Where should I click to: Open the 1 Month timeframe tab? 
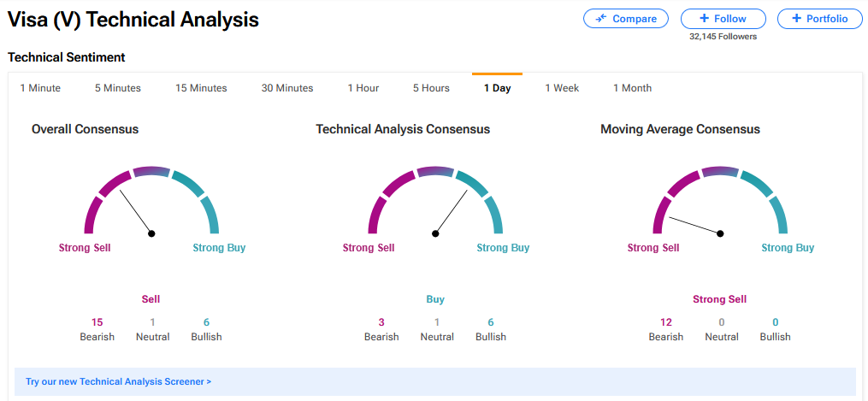coord(632,88)
